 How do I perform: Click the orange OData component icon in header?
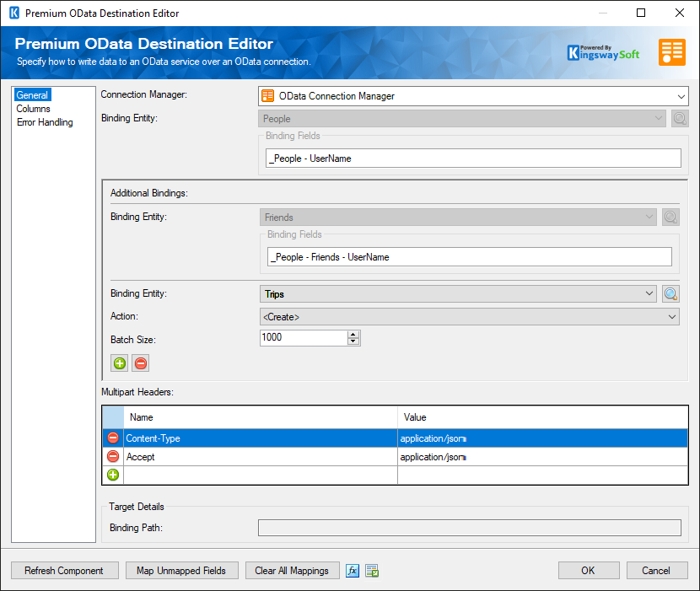point(672,52)
